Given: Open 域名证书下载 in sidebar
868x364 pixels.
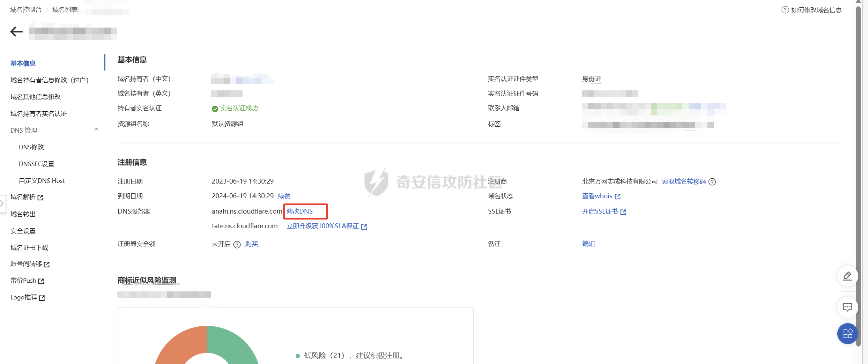Looking at the screenshot, I should (x=29, y=248).
